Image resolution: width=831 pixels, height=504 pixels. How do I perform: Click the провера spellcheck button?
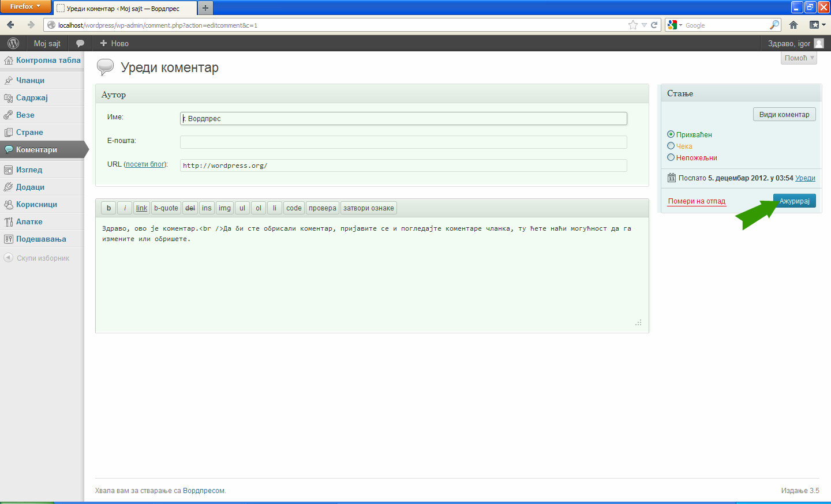pos(323,208)
